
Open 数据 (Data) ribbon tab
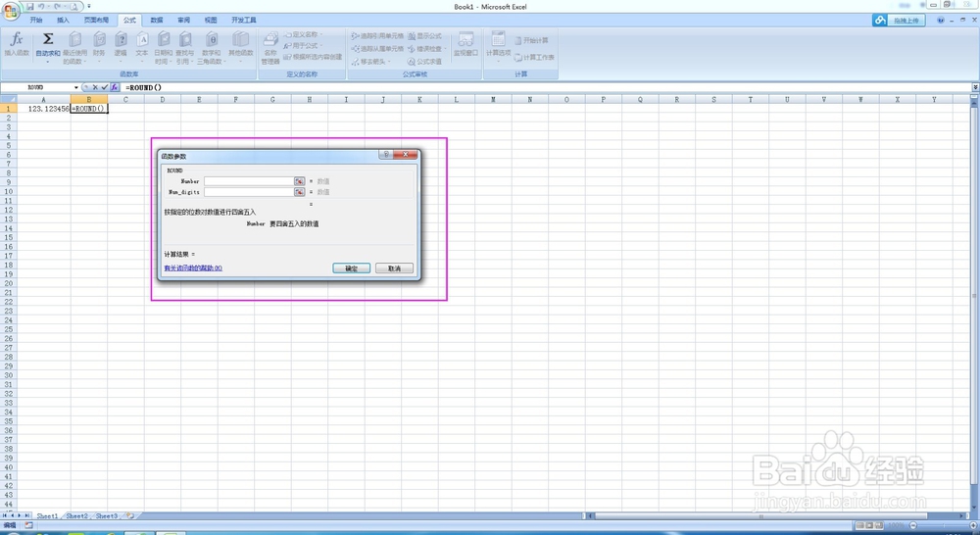pyautogui.click(x=157, y=20)
